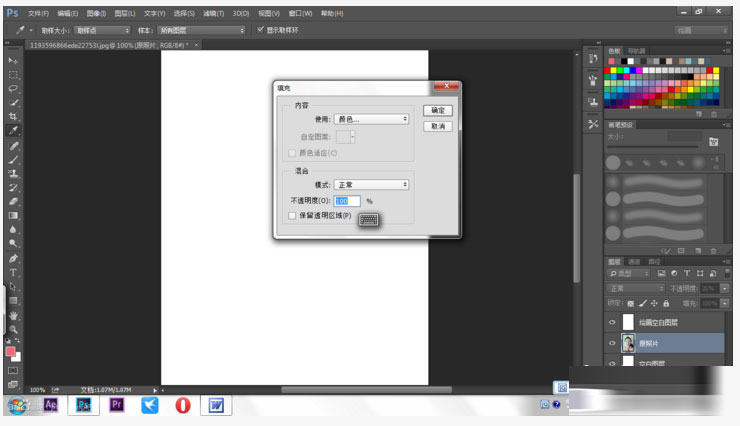Enable 保留透明区域 checkbox in Fill dialog
This screenshot has width=740, height=426.
coord(292,216)
